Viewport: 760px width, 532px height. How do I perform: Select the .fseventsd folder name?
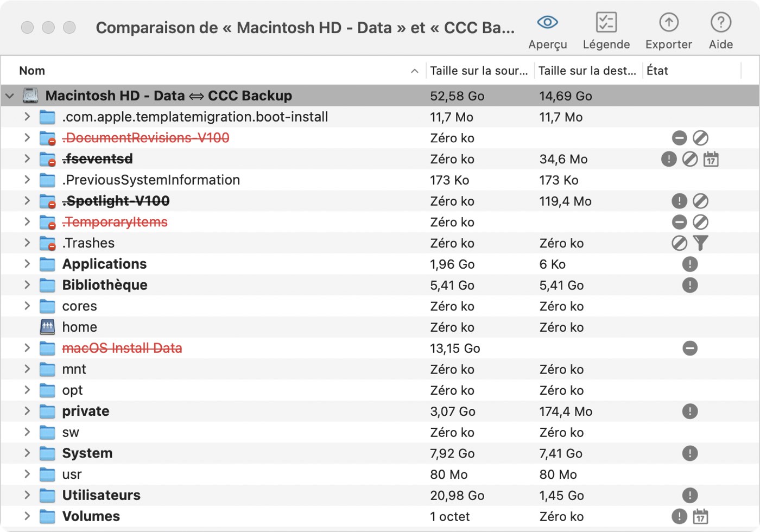tap(98, 159)
